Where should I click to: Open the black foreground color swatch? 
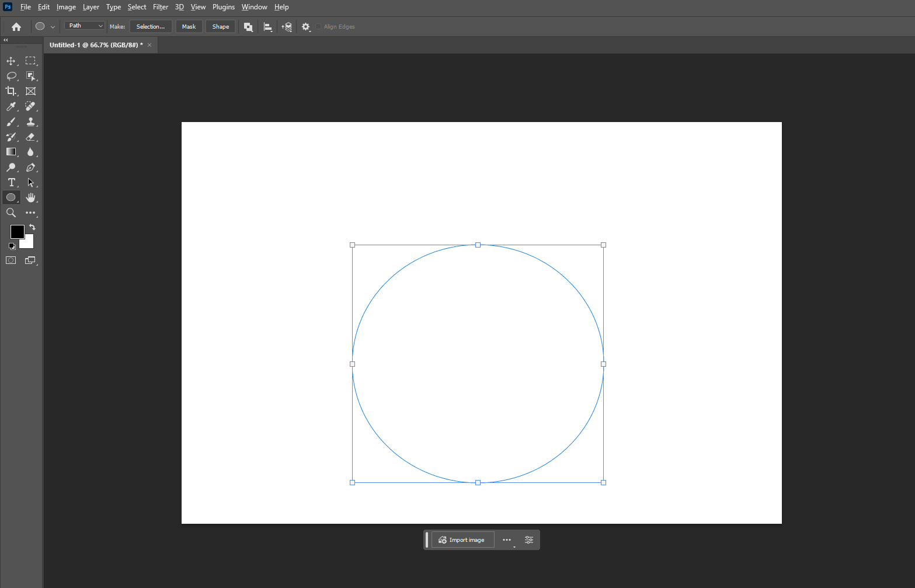(16, 231)
